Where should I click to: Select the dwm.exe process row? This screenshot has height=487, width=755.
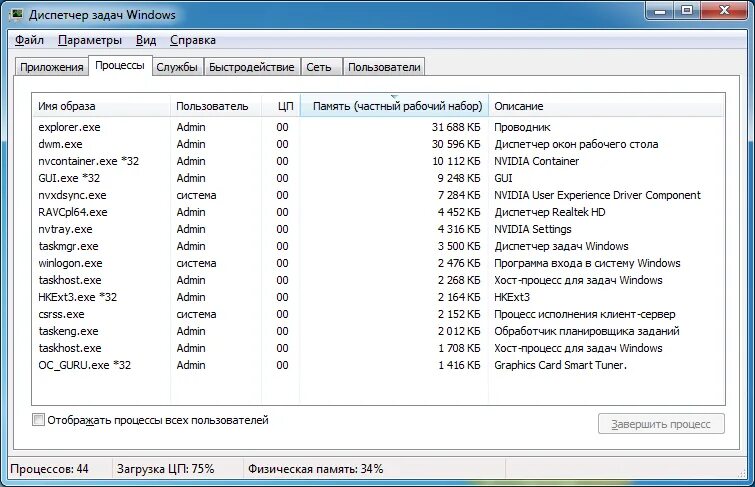coord(378,144)
